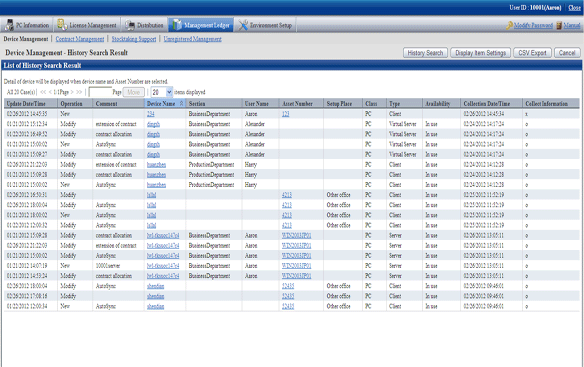Sort by Comment column header
The height and width of the screenshot is (367, 584).
(106, 104)
